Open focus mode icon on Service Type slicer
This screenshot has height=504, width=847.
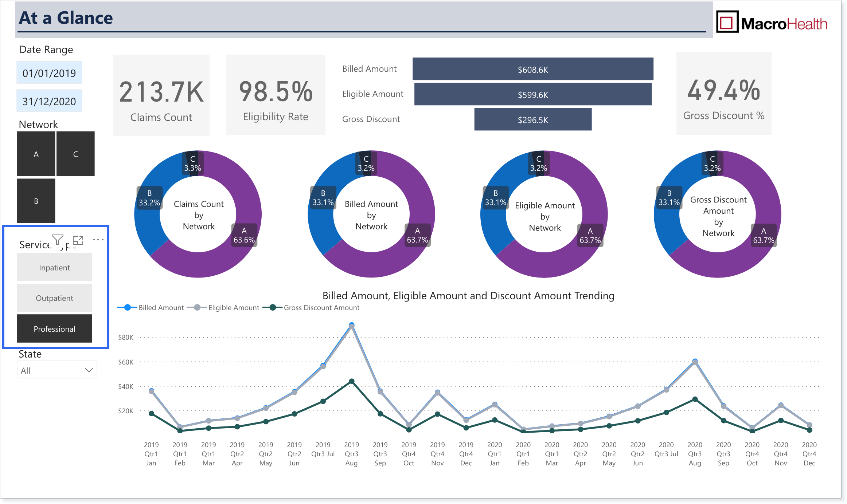[x=78, y=240]
